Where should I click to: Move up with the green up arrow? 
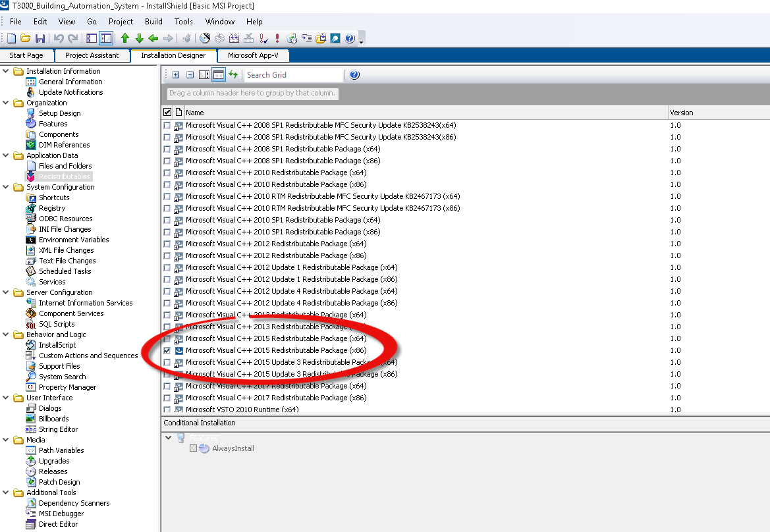pos(124,38)
